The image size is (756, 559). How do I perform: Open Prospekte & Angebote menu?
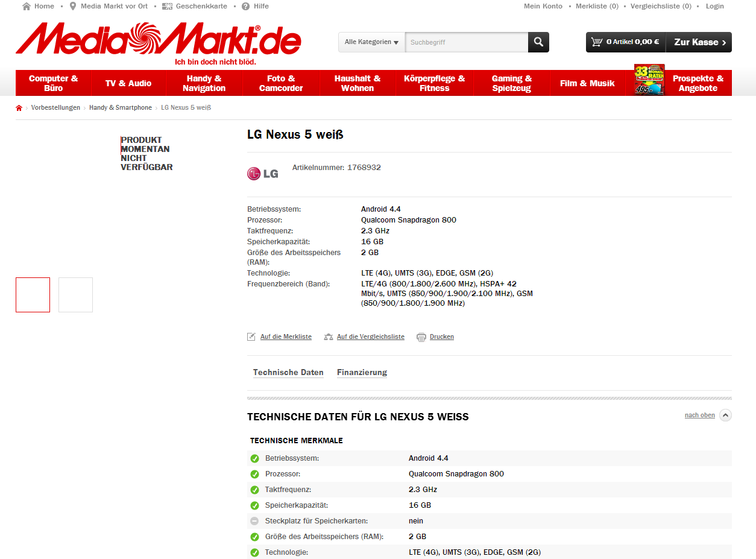click(x=698, y=83)
